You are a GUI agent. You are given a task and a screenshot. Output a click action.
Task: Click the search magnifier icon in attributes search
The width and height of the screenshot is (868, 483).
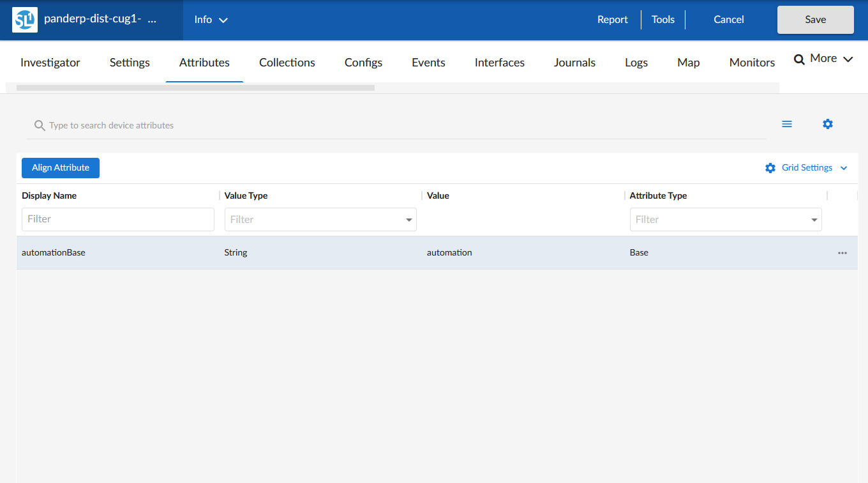click(40, 125)
